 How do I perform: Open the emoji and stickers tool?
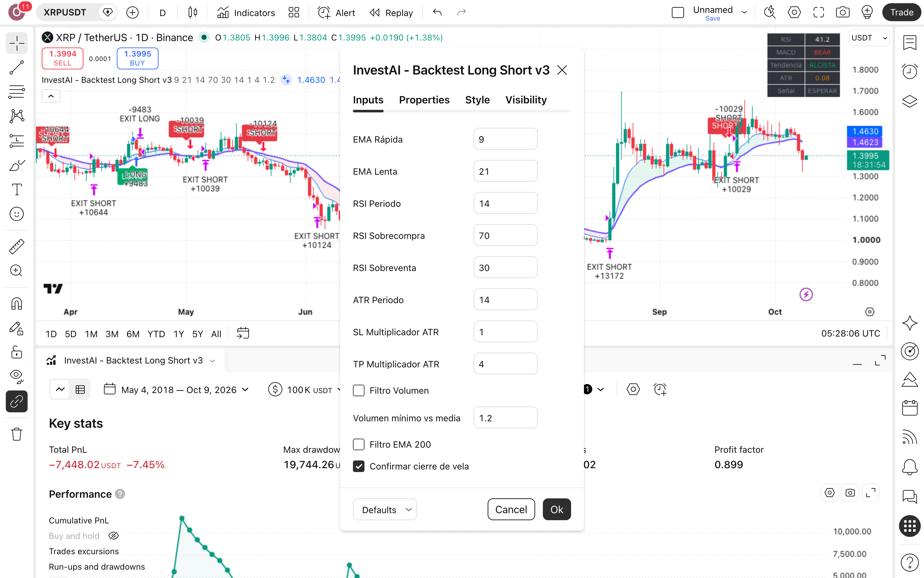point(16,214)
